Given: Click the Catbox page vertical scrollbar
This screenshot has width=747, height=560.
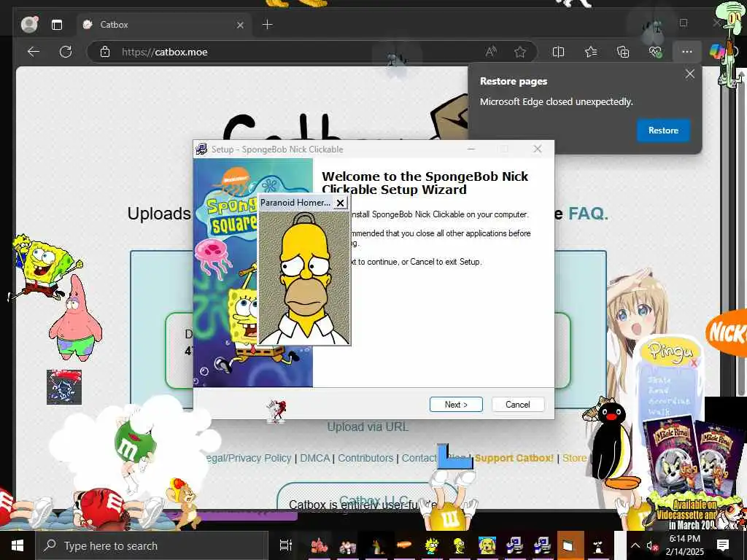Looking at the screenshot, I should point(740,238).
